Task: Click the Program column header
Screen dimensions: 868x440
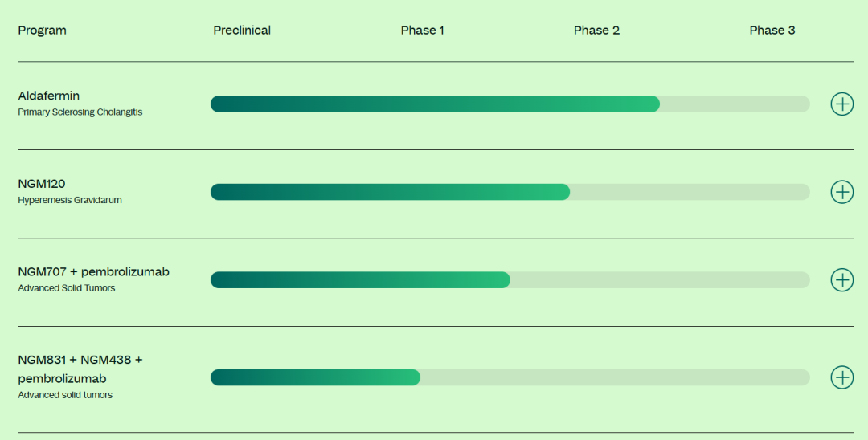Action: [43, 31]
